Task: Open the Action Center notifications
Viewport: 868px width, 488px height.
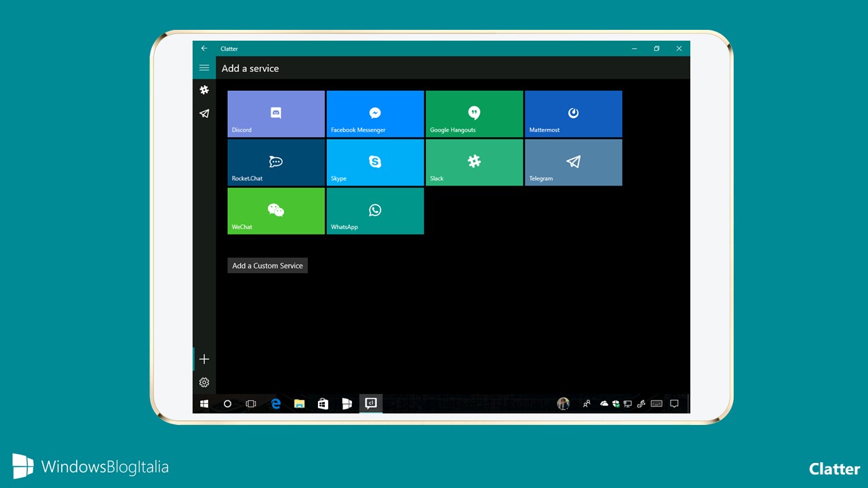Action: [x=674, y=404]
